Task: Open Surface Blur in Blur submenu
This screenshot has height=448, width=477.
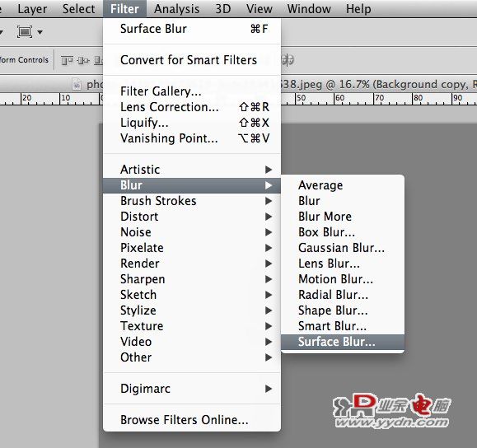Action: [x=343, y=342]
